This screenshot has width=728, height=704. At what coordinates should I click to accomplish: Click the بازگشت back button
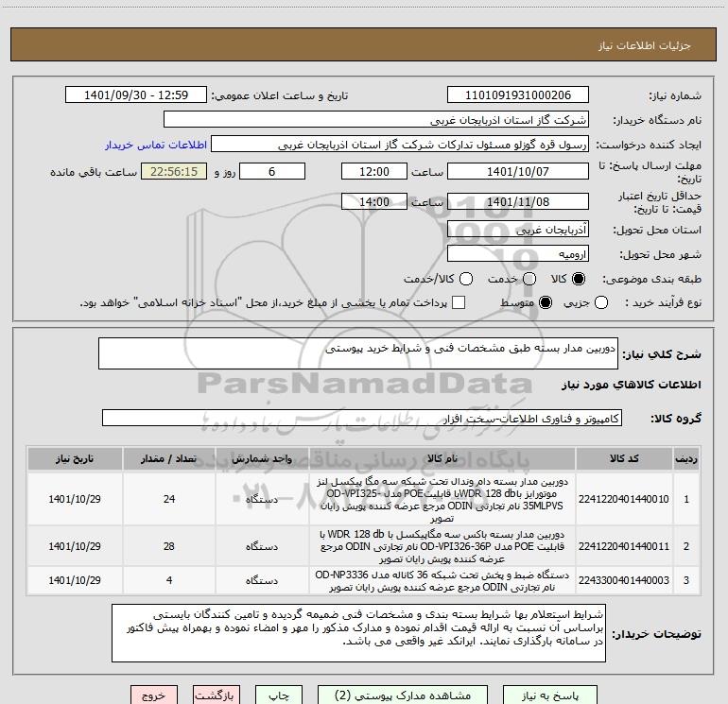217,695
